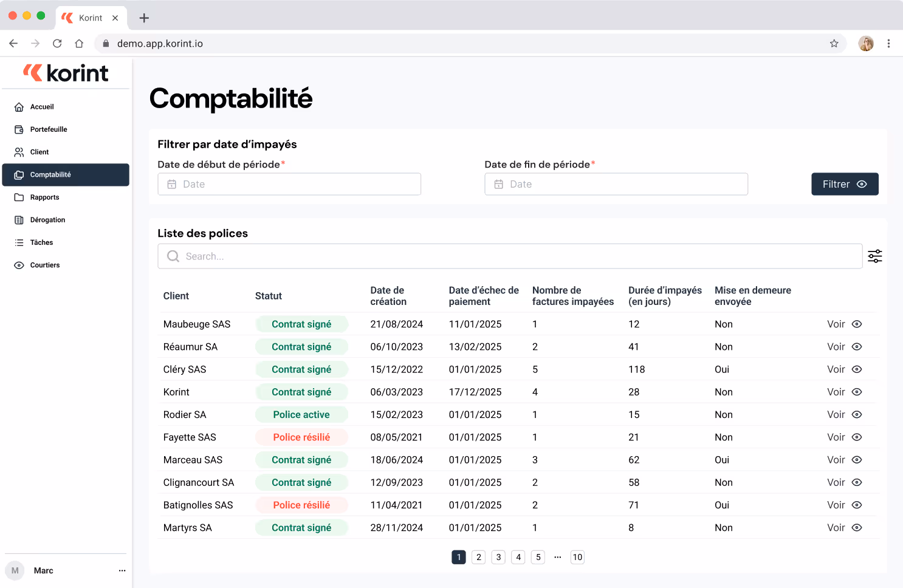This screenshot has width=903, height=588.
Task: Open the end-of-period date picker
Action: [616, 184]
